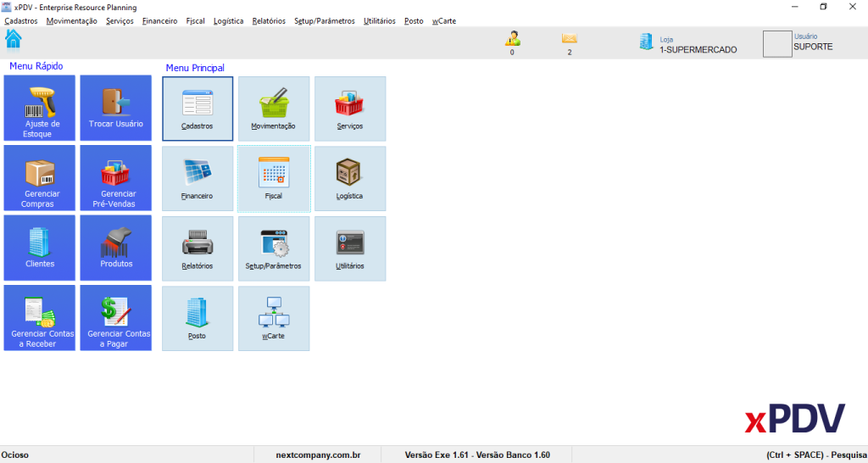The image size is (868, 463).
Task: Open the Ajuste de Estoque shortcut
Action: (39, 108)
